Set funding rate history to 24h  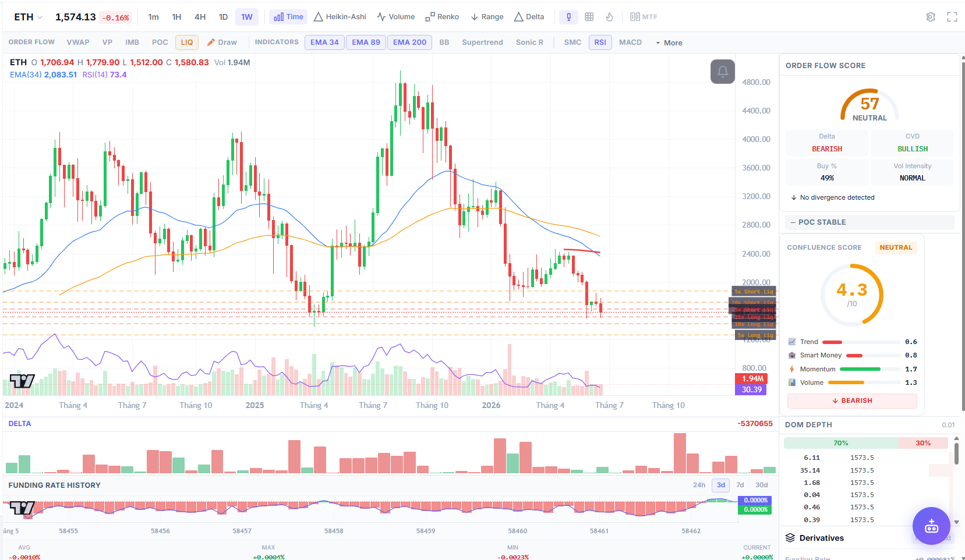pyautogui.click(x=699, y=485)
